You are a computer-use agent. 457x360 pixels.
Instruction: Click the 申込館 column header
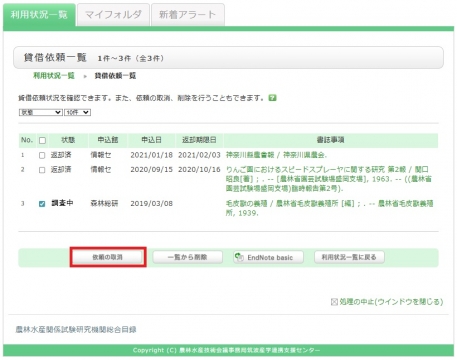pos(108,140)
